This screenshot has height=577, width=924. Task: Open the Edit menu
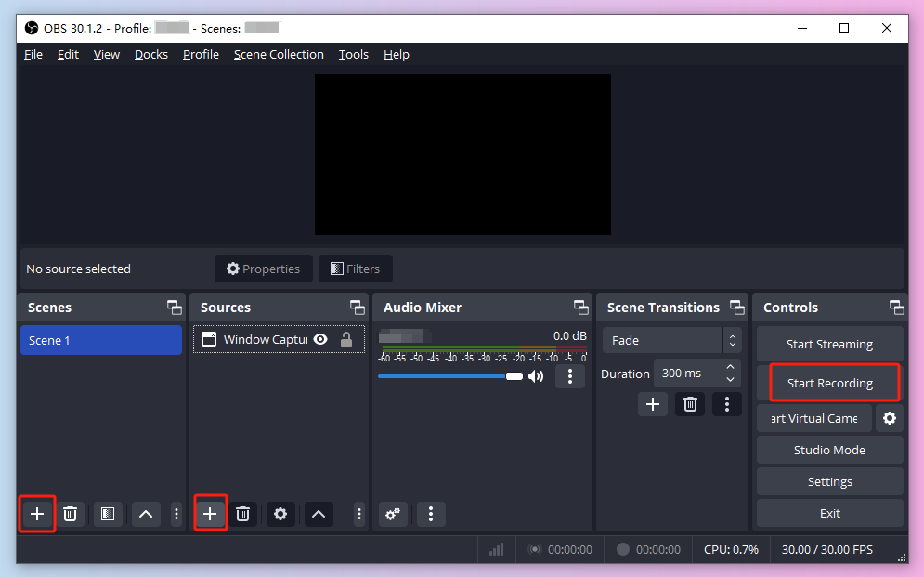pos(68,54)
